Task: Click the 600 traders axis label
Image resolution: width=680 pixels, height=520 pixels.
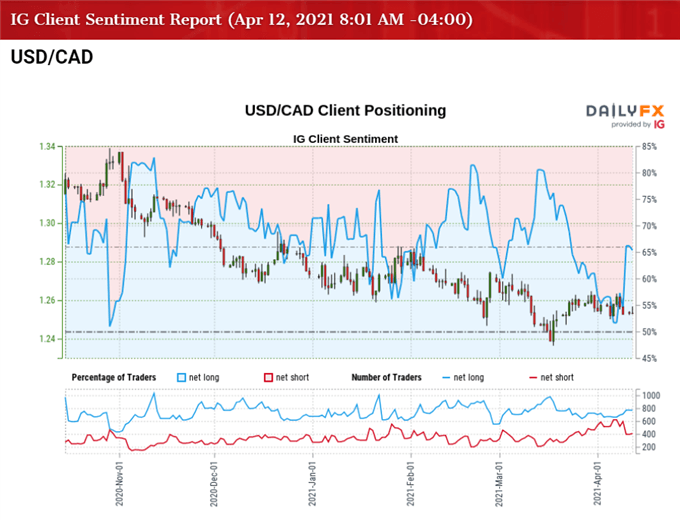Action: 649,421
